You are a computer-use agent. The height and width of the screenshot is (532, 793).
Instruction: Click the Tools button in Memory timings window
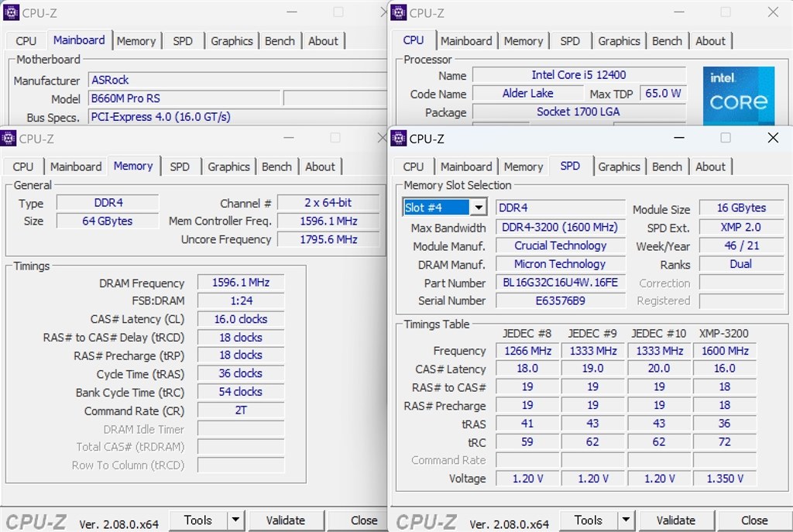click(198, 520)
